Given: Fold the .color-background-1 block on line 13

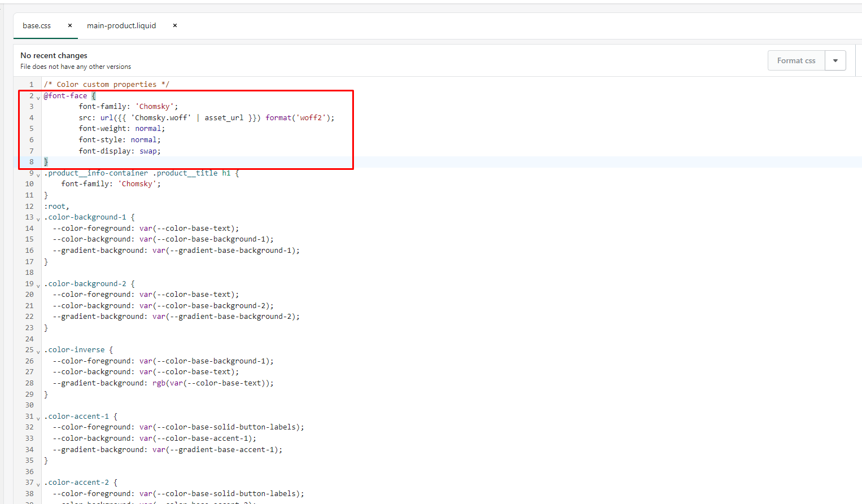Looking at the screenshot, I should pos(38,218).
